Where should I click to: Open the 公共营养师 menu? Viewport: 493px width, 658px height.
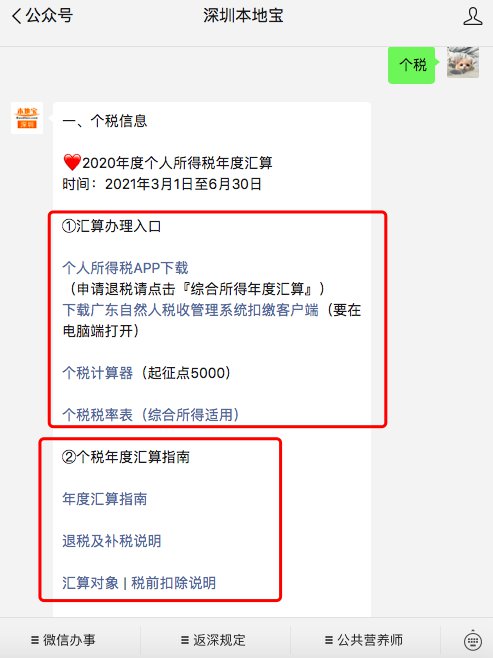[364, 640]
